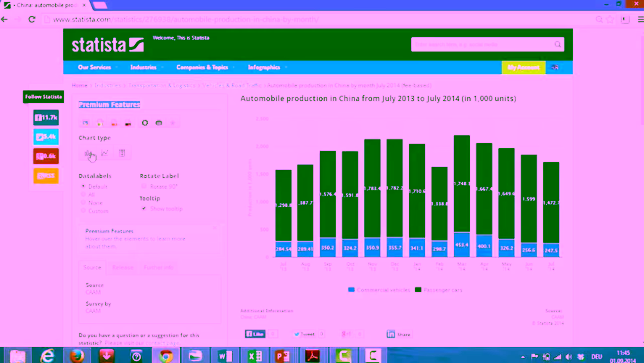This screenshot has width=644, height=363.
Task: Toggle Commercial vehicles legend entry
Action: point(379,290)
